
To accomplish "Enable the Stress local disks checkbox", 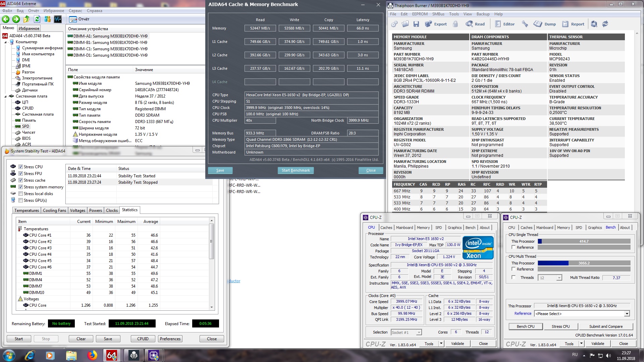I will 21,194.
